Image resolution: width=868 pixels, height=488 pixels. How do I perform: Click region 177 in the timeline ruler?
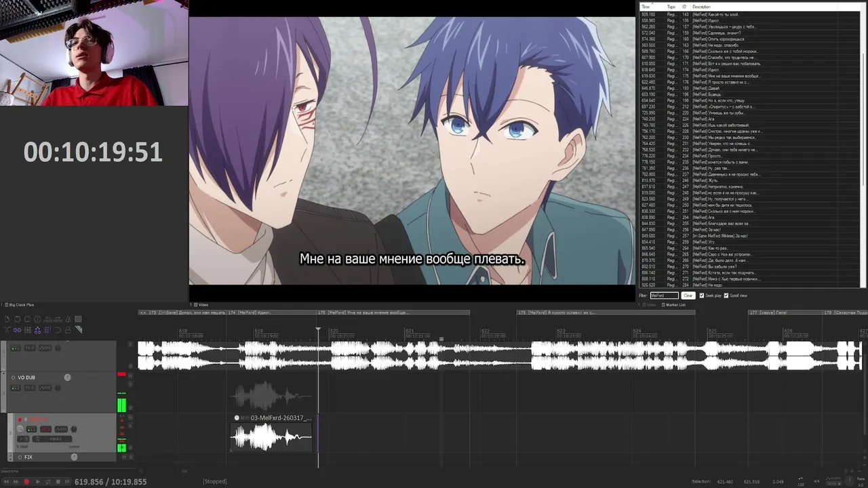tap(785, 312)
